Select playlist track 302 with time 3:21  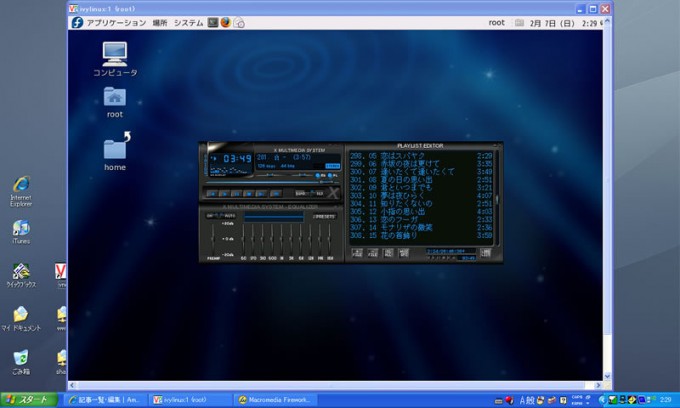click(x=421, y=187)
